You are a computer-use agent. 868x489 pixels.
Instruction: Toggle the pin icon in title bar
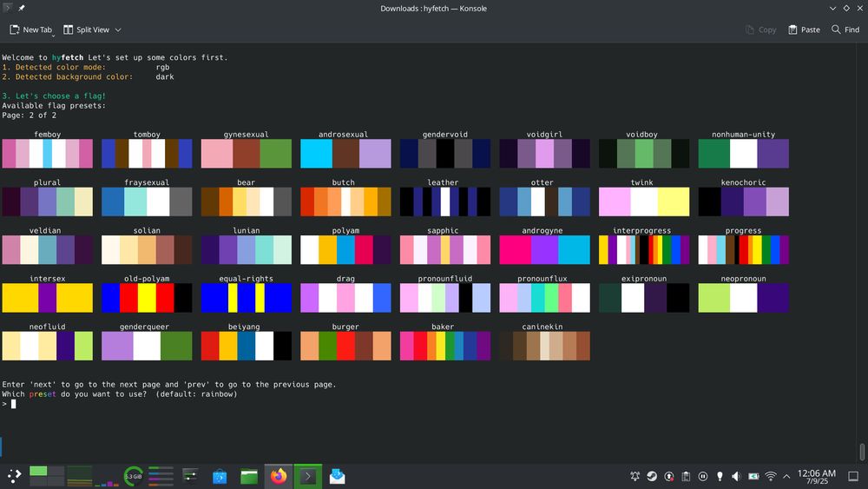[x=22, y=8]
